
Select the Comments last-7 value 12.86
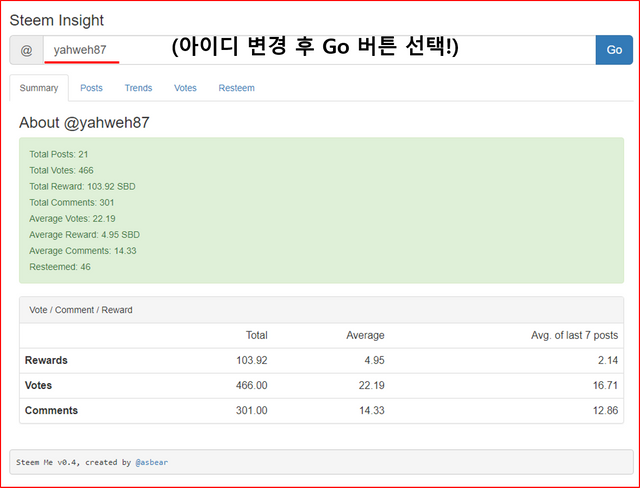tap(605, 410)
